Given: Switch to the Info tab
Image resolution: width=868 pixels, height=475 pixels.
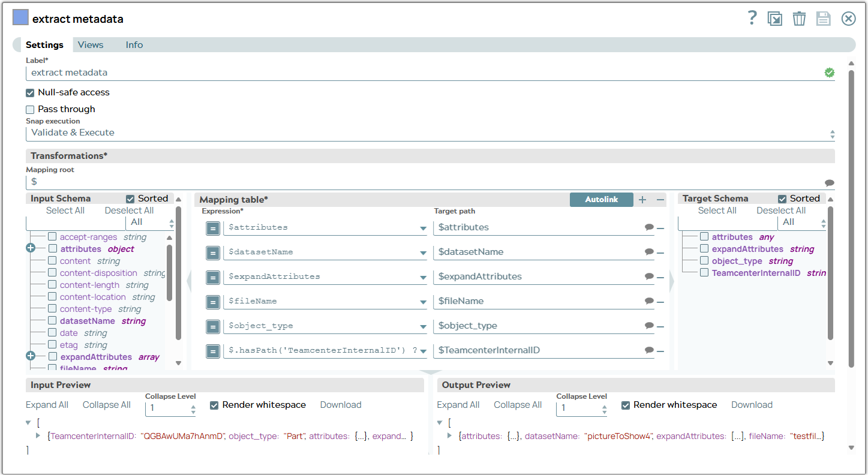Looking at the screenshot, I should pyautogui.click(x=134, y=45).
